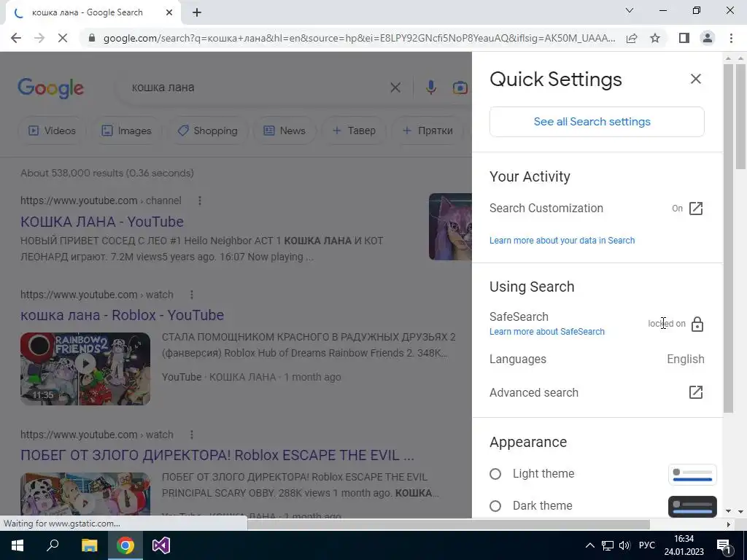Stop page loading with X button
This screenshot has width=747, height=560.
pos(63,38)
